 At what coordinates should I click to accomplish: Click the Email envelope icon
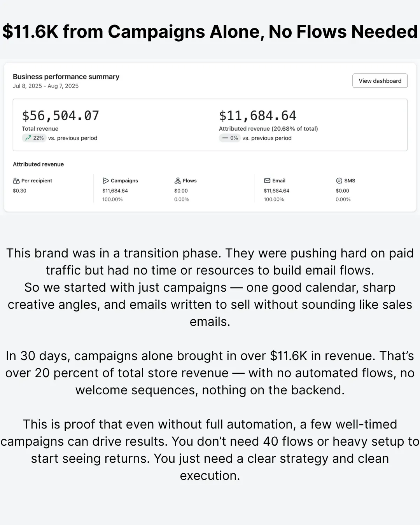click(267, 181)
